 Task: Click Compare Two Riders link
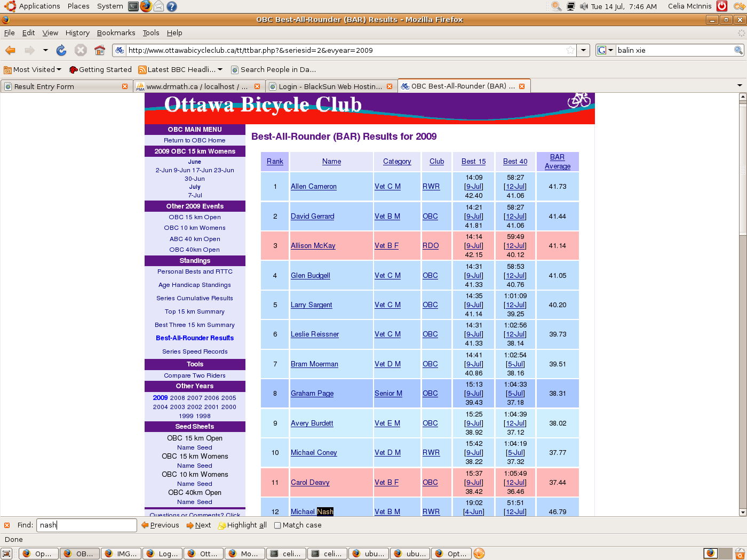(195, 375)
